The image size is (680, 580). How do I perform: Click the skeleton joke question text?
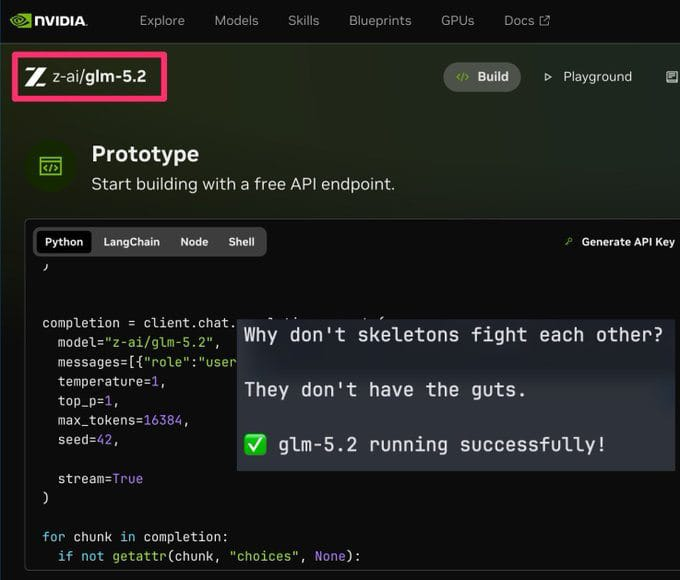[453, 335]
